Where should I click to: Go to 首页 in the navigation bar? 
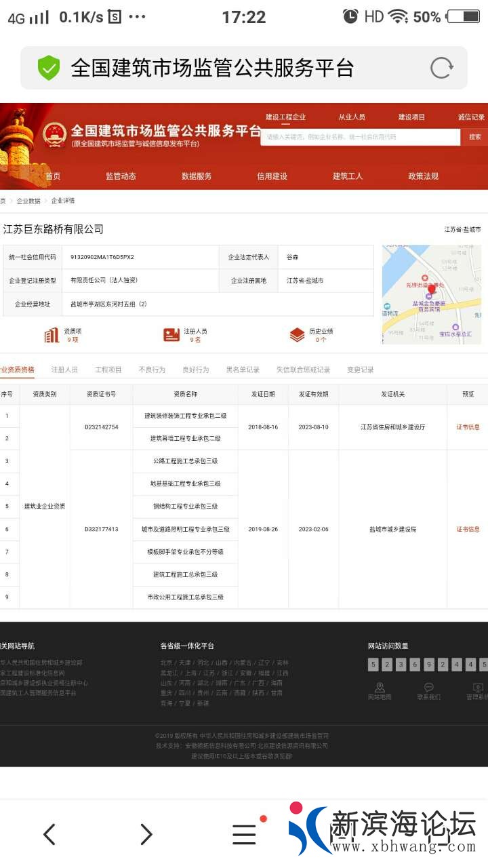click(53, 176)
